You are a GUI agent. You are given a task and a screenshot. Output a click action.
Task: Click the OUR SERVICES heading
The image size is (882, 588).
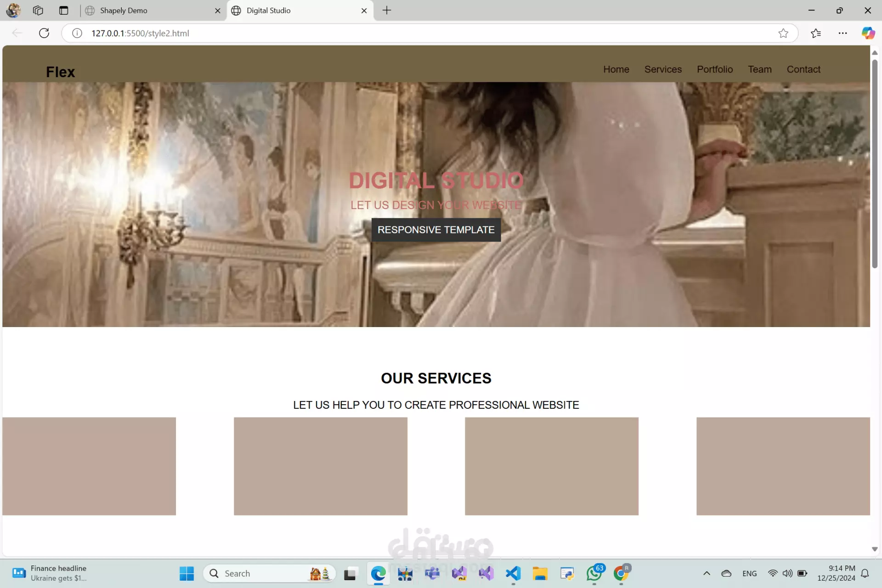(x=436, y=378)
